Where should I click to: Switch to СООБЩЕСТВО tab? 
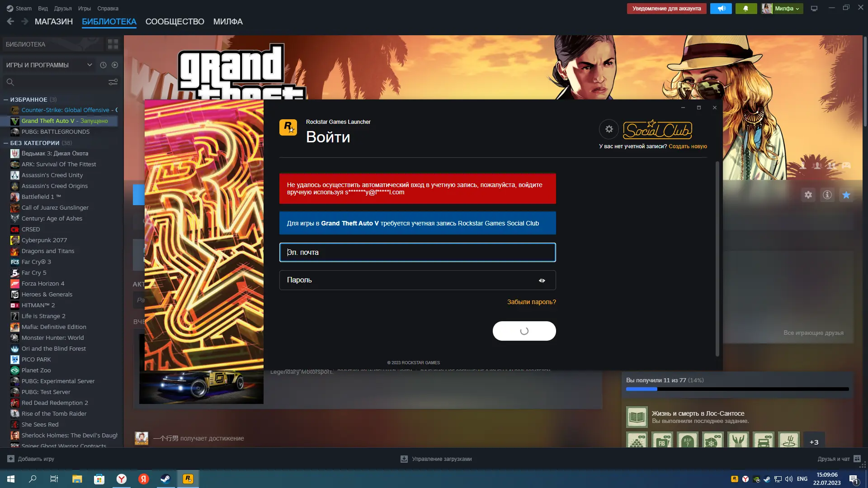[x=175, y=22]
